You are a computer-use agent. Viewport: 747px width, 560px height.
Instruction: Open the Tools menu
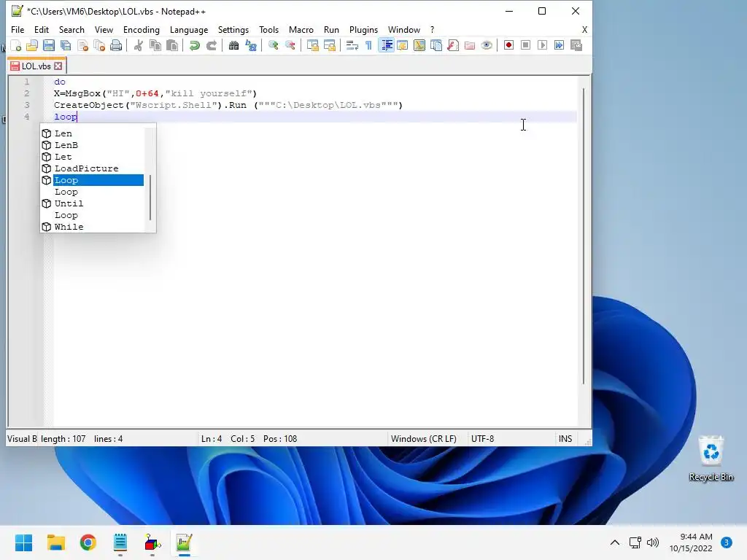(268, 29)
